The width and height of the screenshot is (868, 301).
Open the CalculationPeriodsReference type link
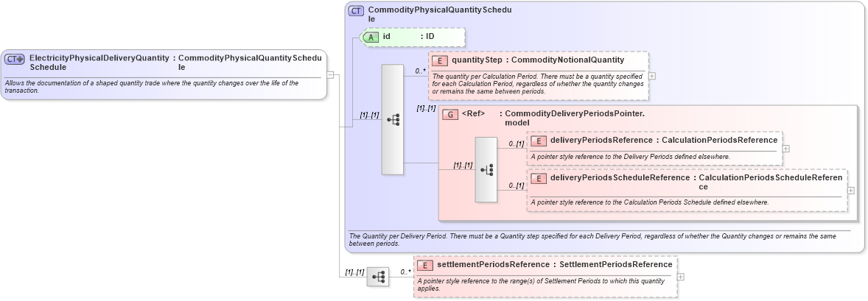tap(720, 140)
